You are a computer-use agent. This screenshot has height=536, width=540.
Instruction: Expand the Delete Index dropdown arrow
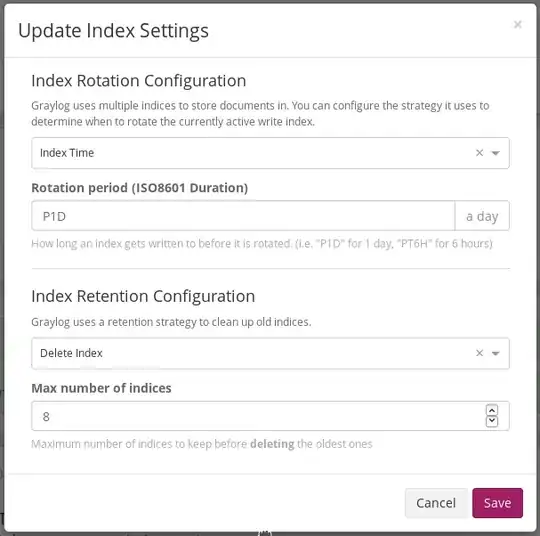(x=496, y=353)
